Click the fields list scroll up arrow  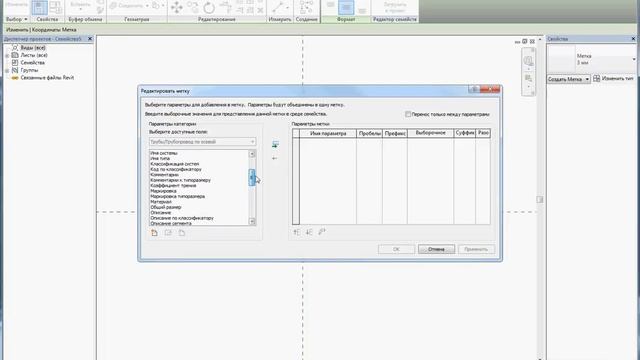[252, 154]
